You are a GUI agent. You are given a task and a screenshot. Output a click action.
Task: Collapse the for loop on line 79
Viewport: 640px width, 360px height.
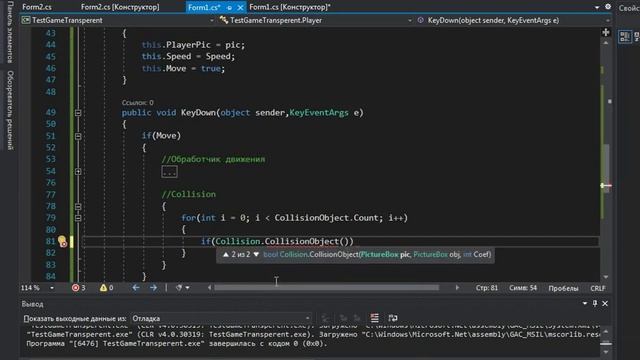point(78,218)
